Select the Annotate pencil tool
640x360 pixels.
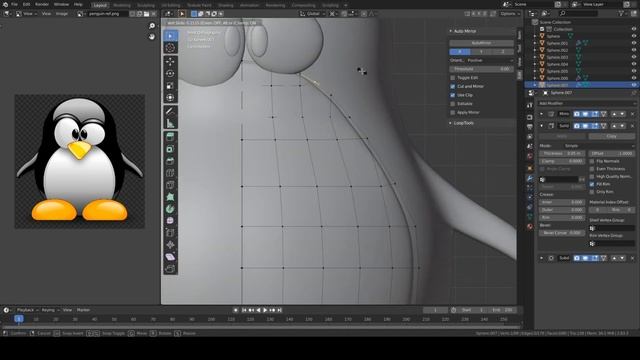pos(170,111)
